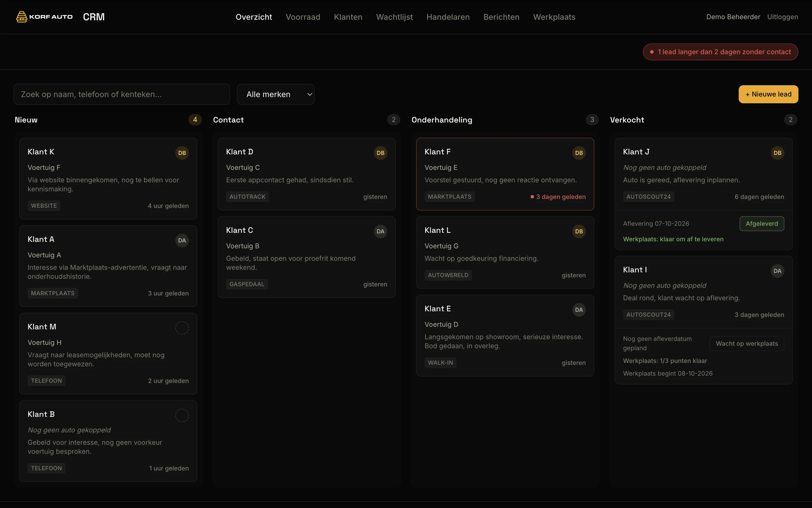Image resolution: width=812 pixels, height=508 pixels.
Task: Click the empty assignee circle on Klant M
Action: (182, 328)
